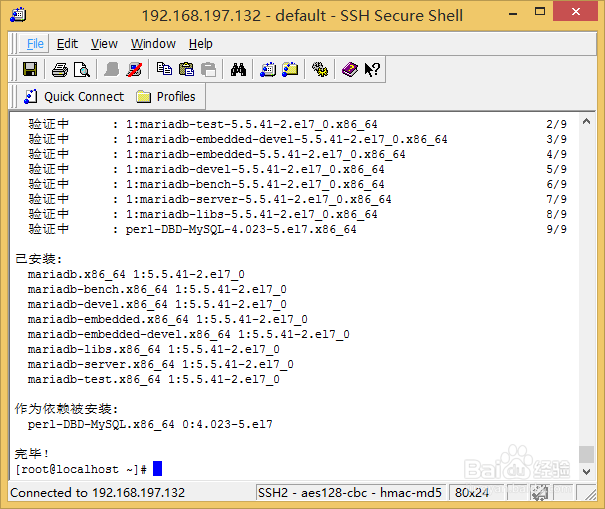605x509 pixels.
Task: Minimize the SSH Secure Shell window
Action: [513, 13]
